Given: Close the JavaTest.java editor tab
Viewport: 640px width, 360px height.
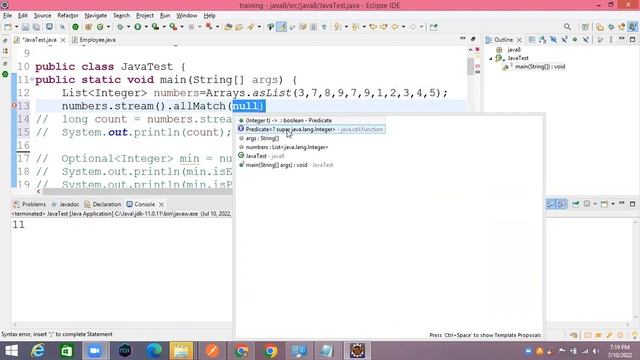Looking at the screenshot, I should tap(63, 40).
